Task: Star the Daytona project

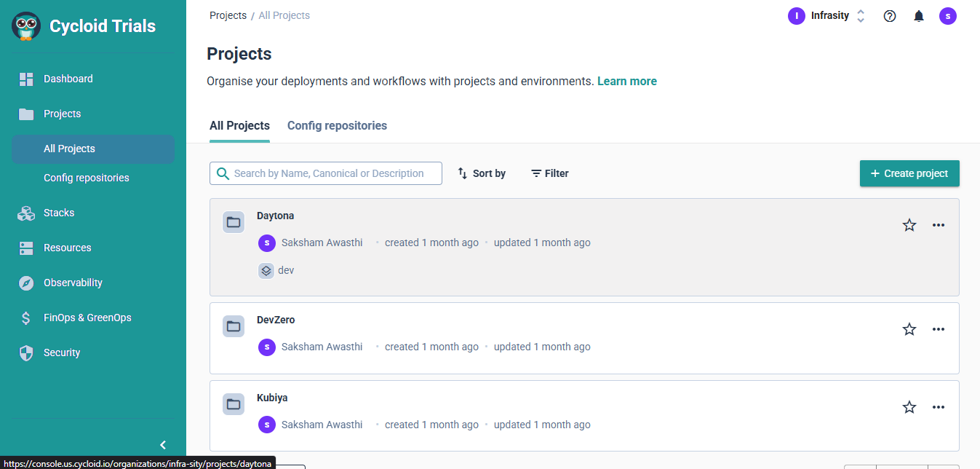Action: pyautogui.click(x=909, y=225)
